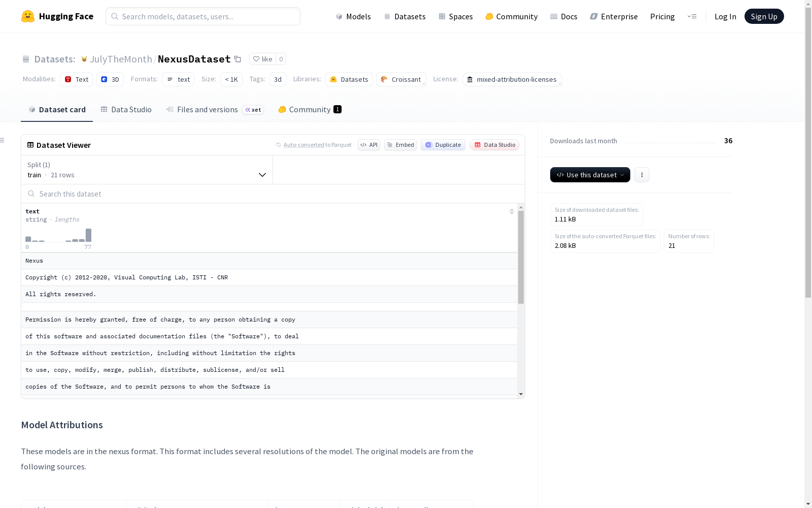This screenshot has width=812, height=508.
Task: Select the text format tag
Action: coord(178,79)
